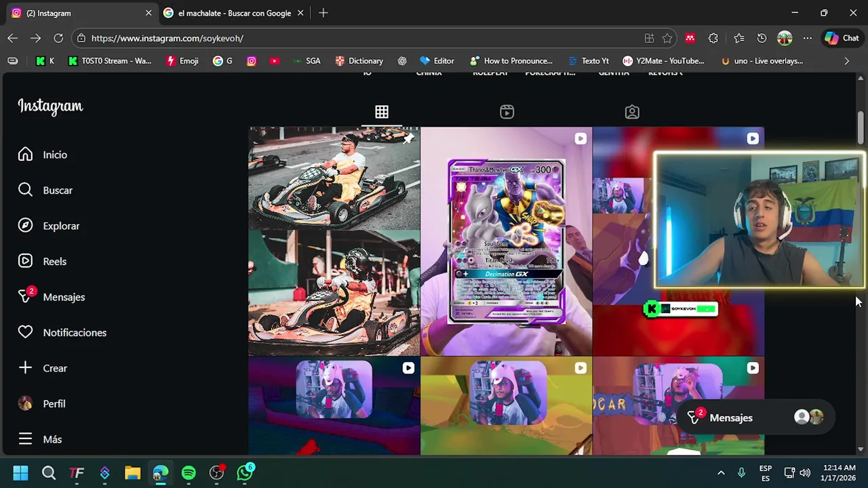Open the Windows Start menu
The height and width of the screenshot is (488, 868).
click(x=20, y=472)
